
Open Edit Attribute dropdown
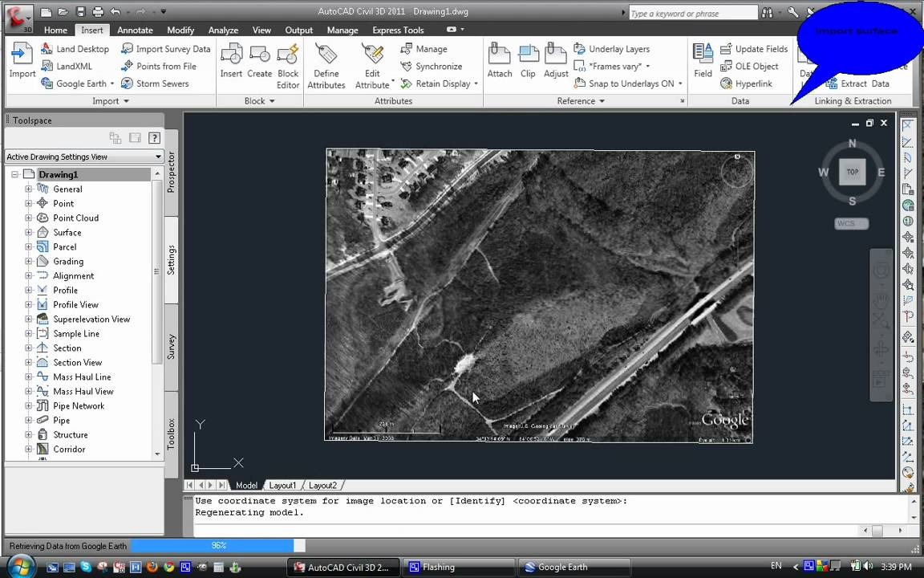392,81
